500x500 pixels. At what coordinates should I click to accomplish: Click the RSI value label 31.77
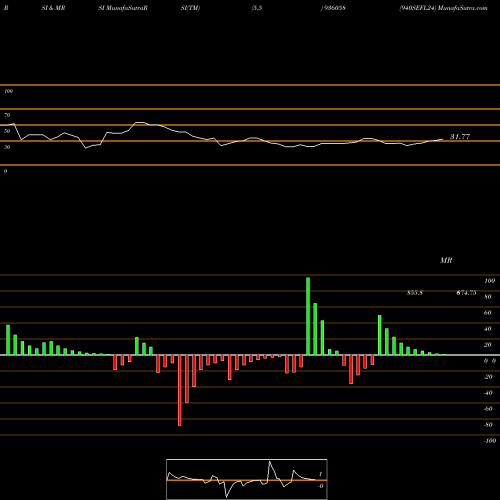point(460,137)
